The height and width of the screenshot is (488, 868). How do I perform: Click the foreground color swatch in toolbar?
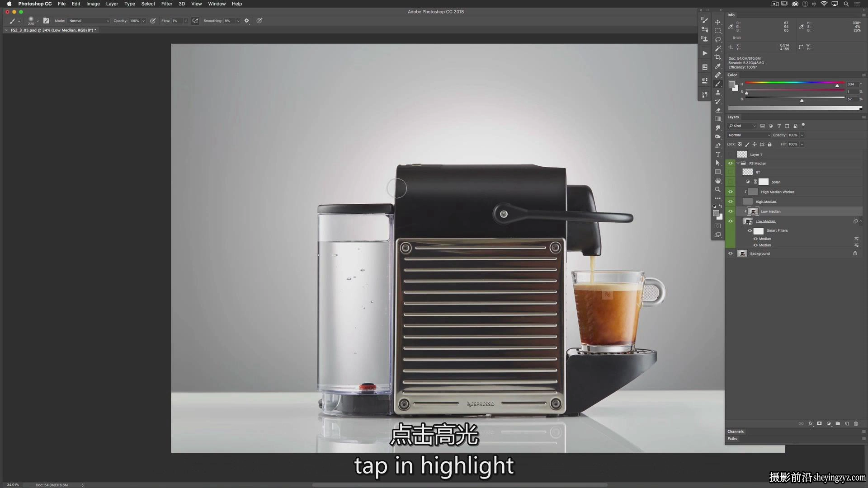[x=716, y=213]
